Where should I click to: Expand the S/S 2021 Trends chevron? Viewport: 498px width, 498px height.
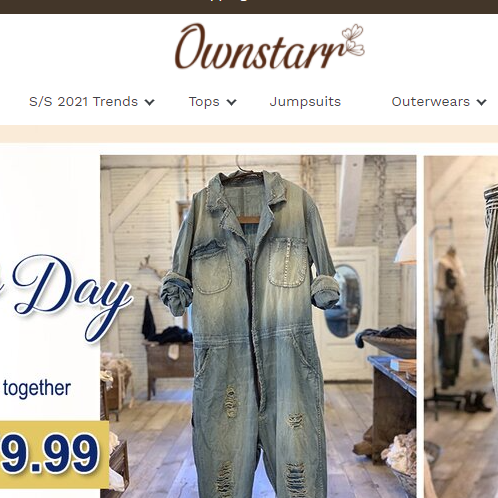coord(150,102)
